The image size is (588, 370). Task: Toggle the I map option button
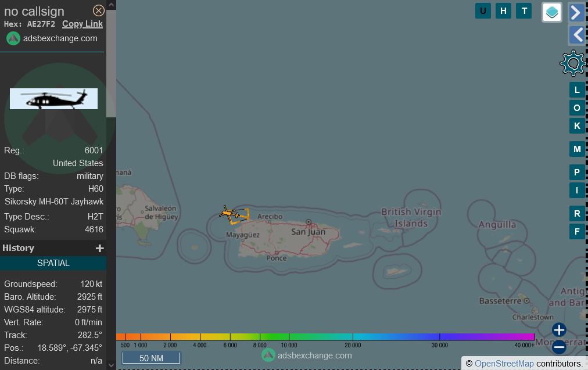tap(577, 191)
